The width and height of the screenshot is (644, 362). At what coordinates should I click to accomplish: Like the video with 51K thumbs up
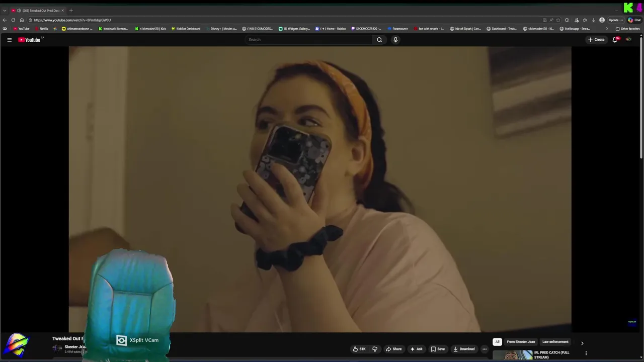click(x=359, y=349)
